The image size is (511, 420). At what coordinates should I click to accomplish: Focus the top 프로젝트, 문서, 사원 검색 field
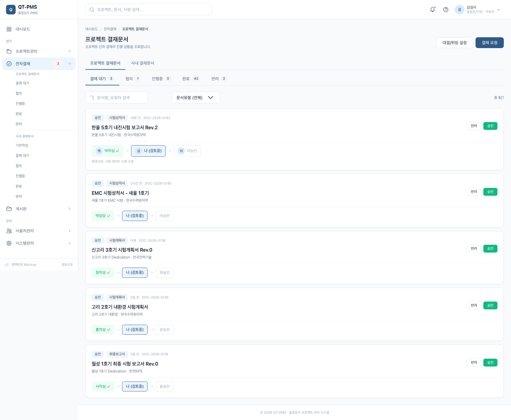click(x=148, y=10)
